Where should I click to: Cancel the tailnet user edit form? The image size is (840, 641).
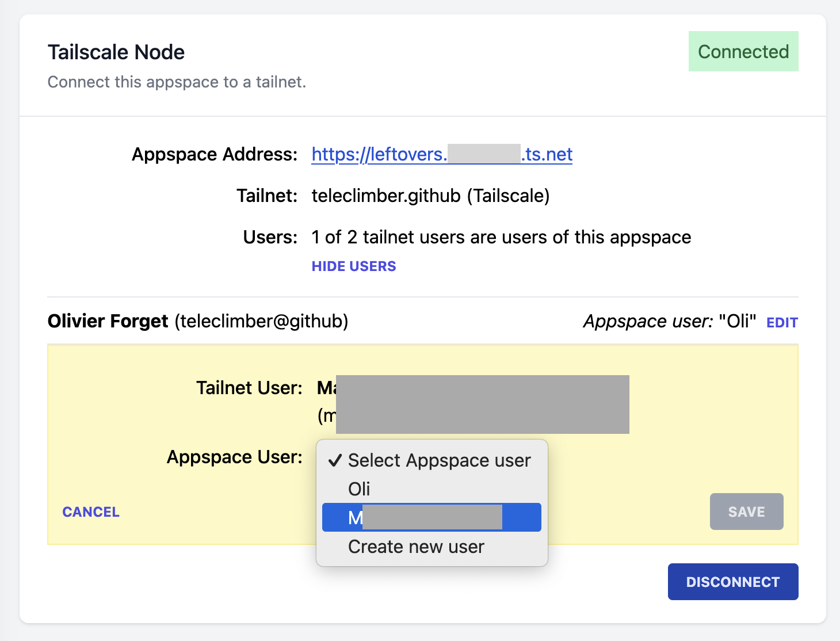pos(91,512)
